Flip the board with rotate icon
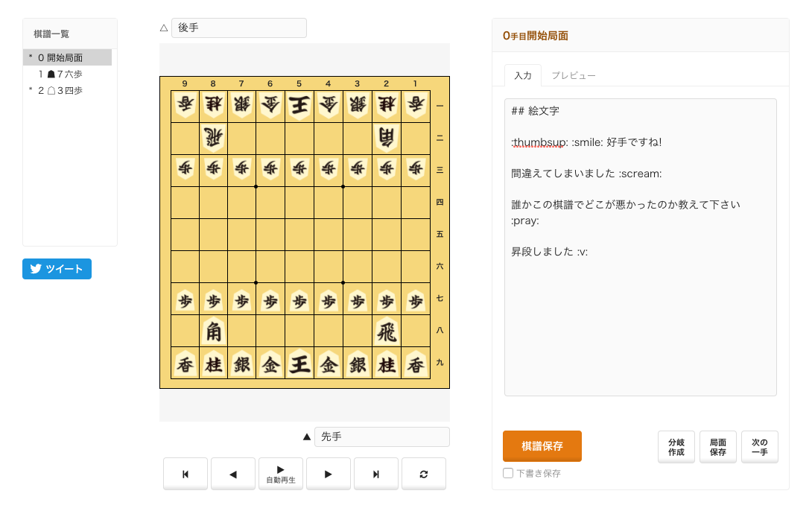This screenshot has width=812, height=514. [x=424, y=474]
